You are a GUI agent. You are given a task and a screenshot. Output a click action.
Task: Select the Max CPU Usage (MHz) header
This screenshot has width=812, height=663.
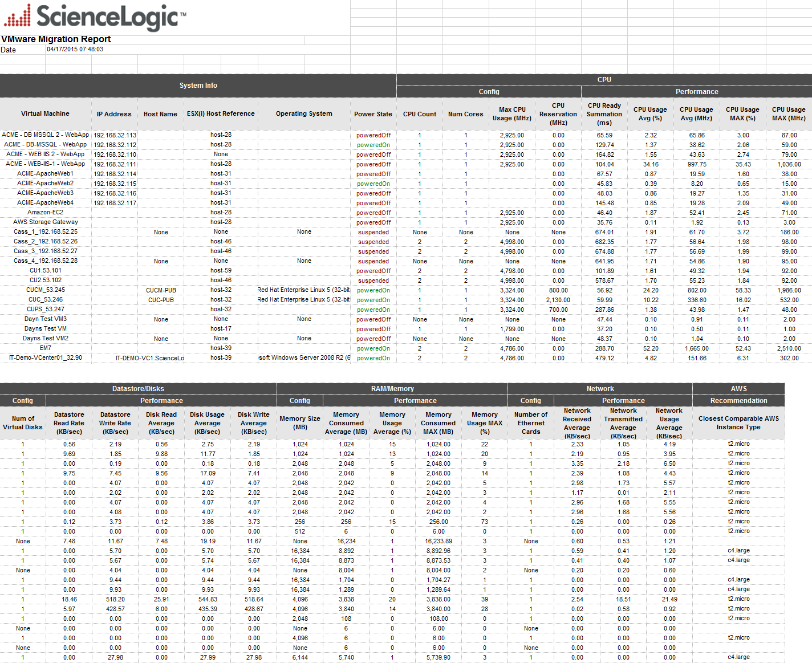(x=512, y=114)
